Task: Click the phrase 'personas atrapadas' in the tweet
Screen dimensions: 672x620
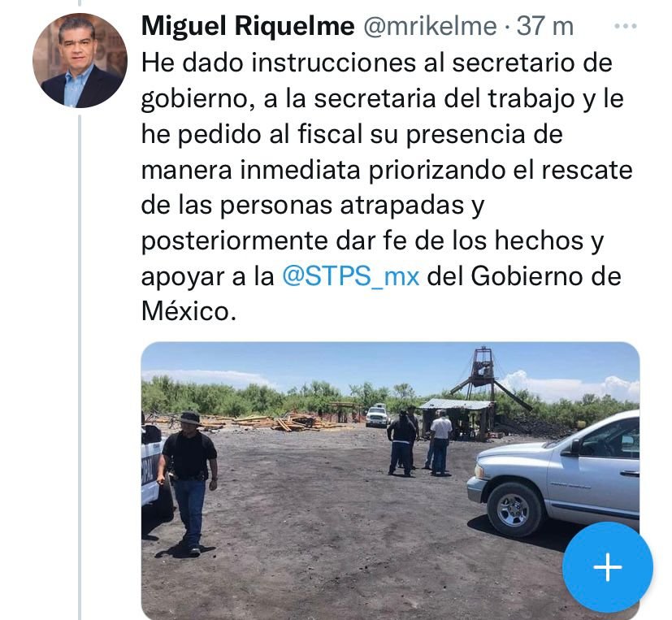Action: tap(342, 206)
